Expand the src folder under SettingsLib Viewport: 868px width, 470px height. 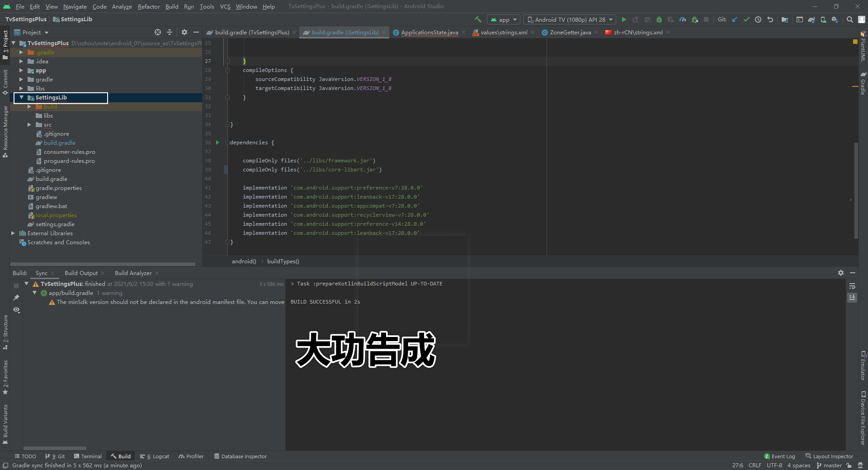tap(29, 124)
